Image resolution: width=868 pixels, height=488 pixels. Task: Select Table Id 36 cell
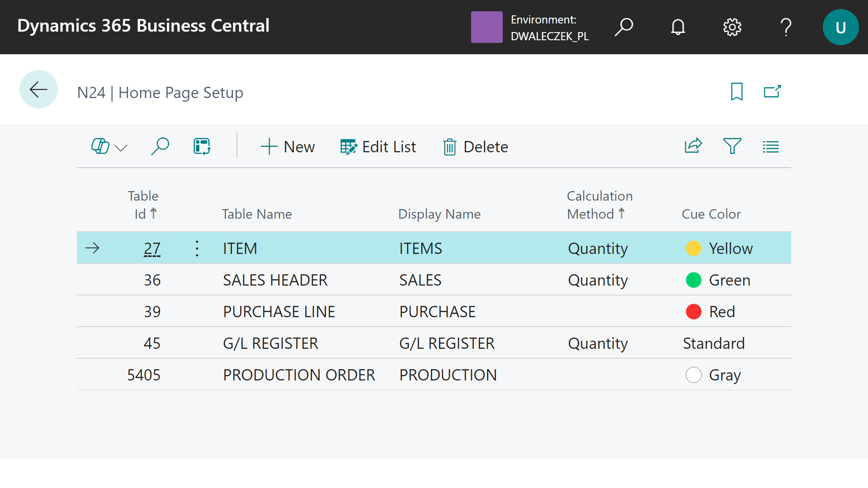(152, 280)
